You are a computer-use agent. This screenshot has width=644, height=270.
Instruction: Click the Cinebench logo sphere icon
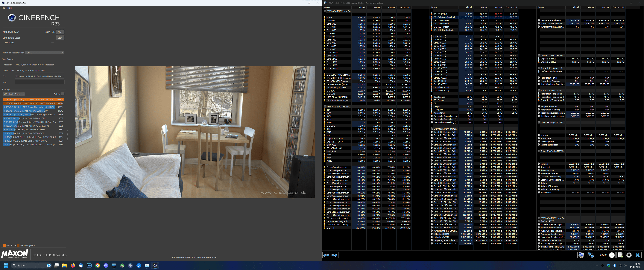(12, 18)
